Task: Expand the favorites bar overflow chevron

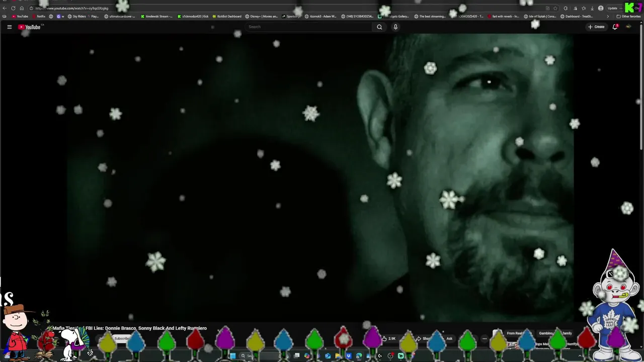Action: point(607,17)
